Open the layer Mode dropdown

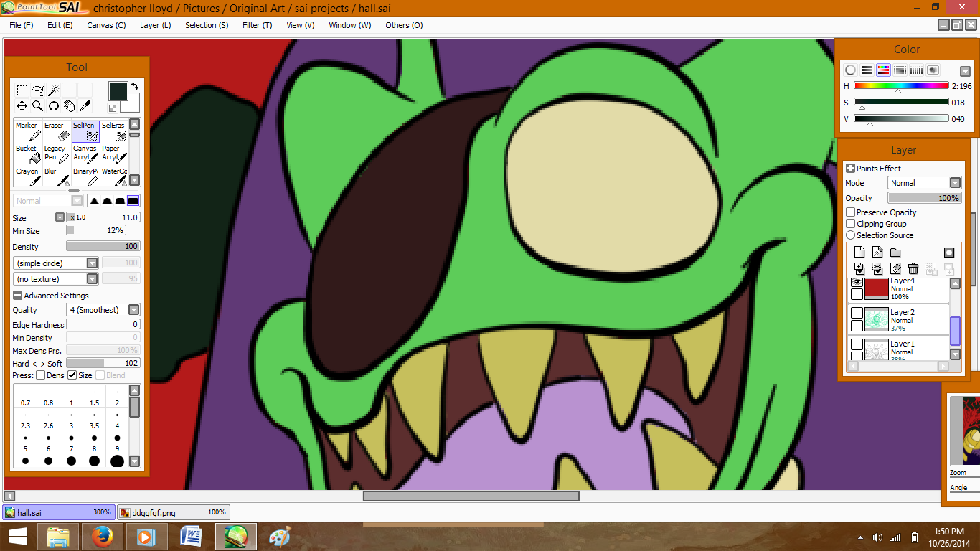click(x=924, y=183)
